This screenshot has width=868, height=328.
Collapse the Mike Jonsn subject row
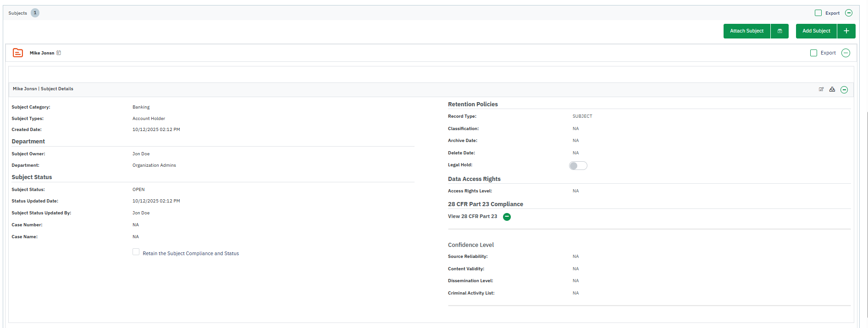click(846, 53)
